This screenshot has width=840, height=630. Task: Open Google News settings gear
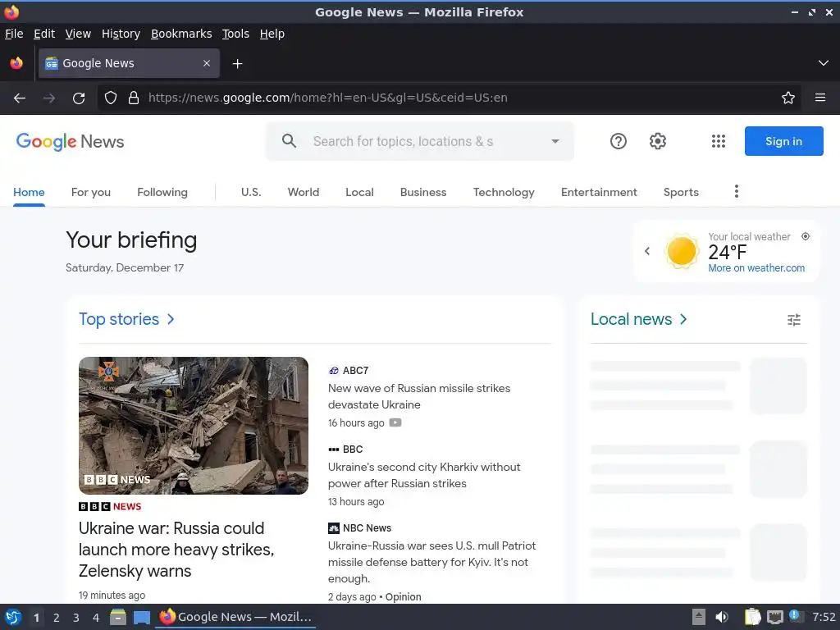click(658, 141)
